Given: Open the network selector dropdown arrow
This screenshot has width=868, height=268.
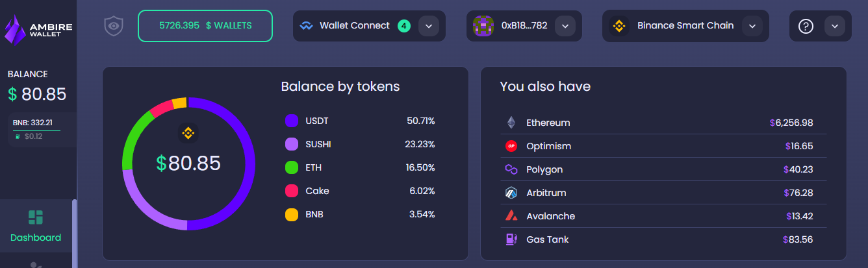Looking at the screenshot, I should [752, 26].
